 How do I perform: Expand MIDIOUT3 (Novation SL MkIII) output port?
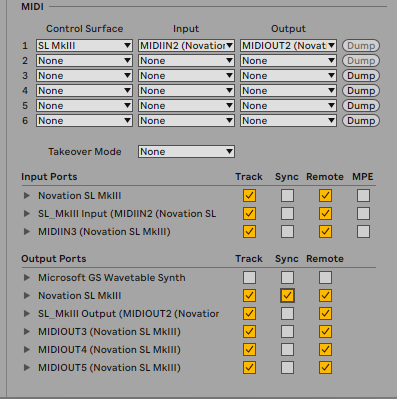27,332
